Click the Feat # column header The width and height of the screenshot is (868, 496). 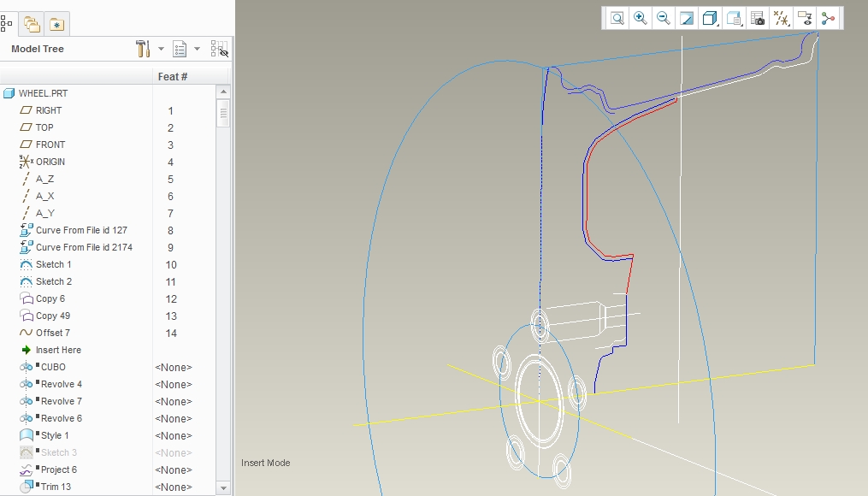(173, 76)
